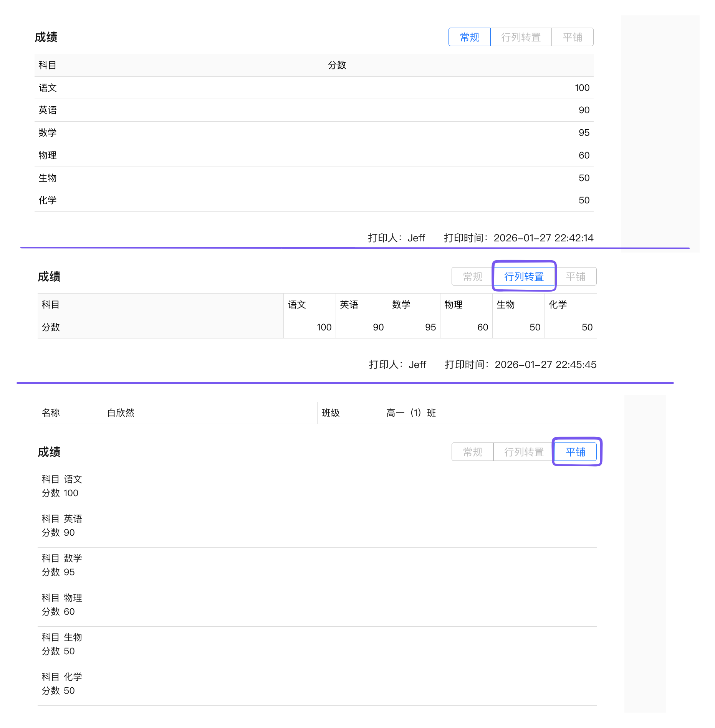Viewport: 715px width, 728px height.
Task: Select the 语文 row cell in the vertical table
Action: click(48, 88)
